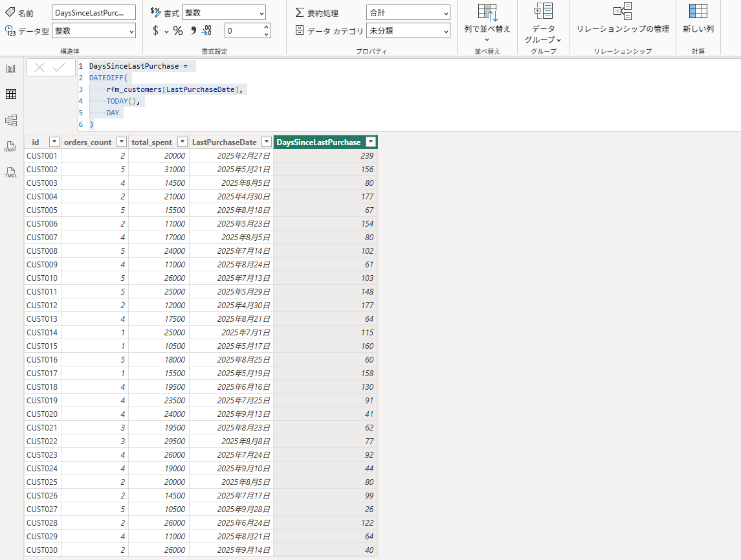The image size is (741, 560).
Task: Open the データ型 (data type) dropdown
Action: tap(94, 30)
